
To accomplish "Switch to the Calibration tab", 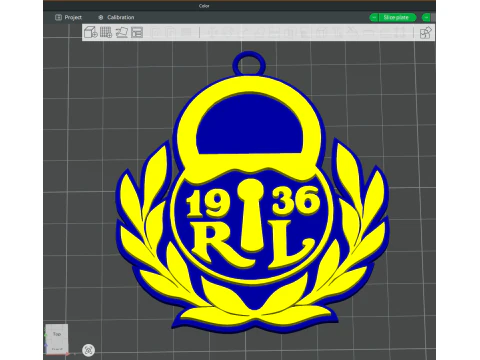I will tap(116, 17).
